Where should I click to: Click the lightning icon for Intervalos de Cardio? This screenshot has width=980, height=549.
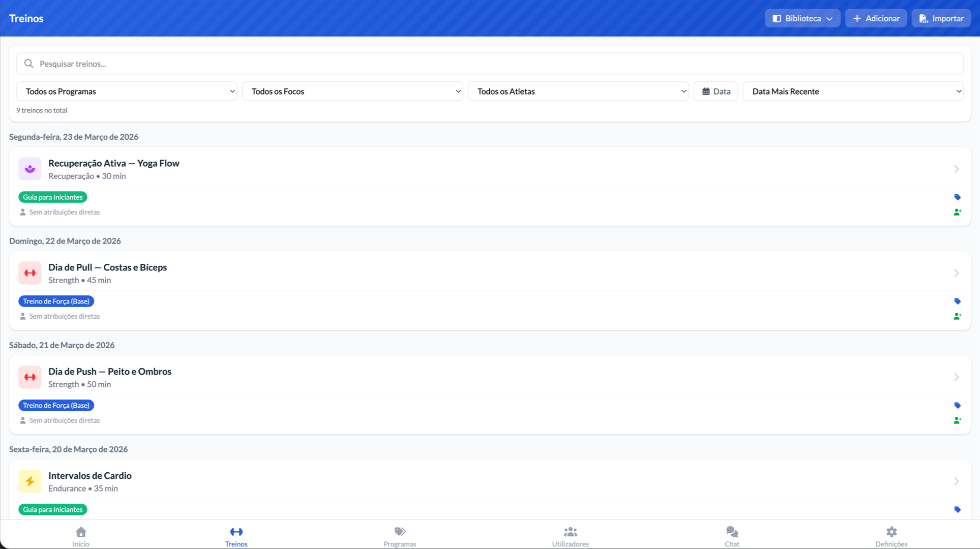[30, 481]
